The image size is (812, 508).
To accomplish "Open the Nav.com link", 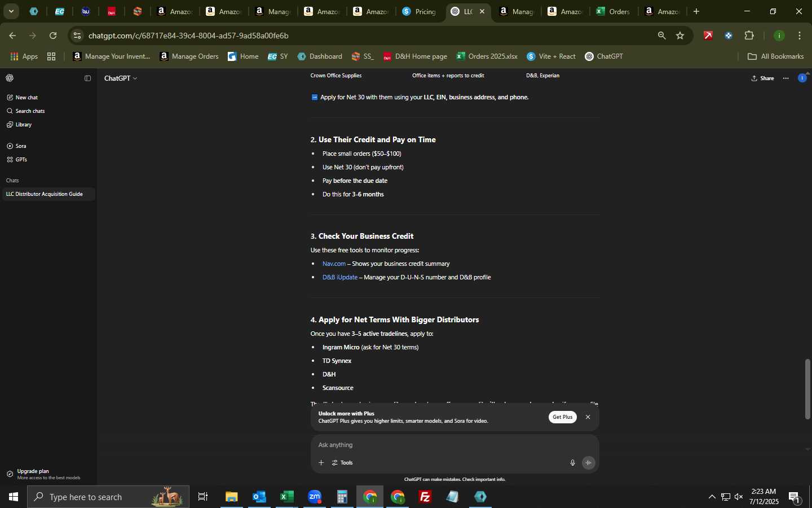I will pyautogui.click(x=334, y=264).
